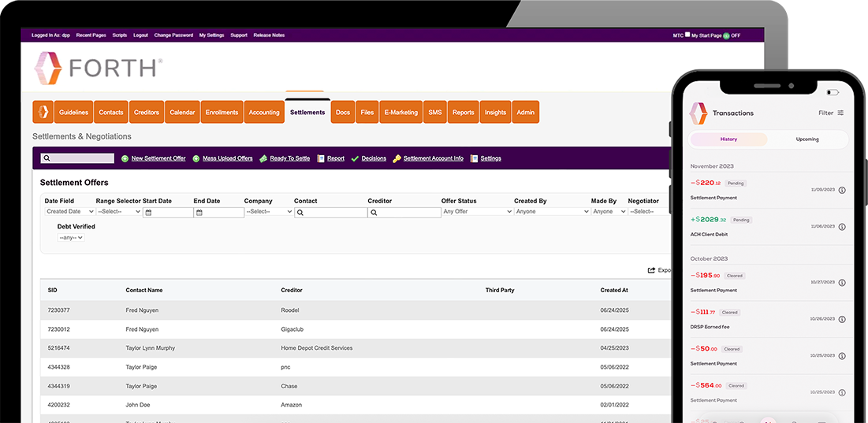
Task: Click the Start Date calendar icon
Action: click(x=148, y=213)
